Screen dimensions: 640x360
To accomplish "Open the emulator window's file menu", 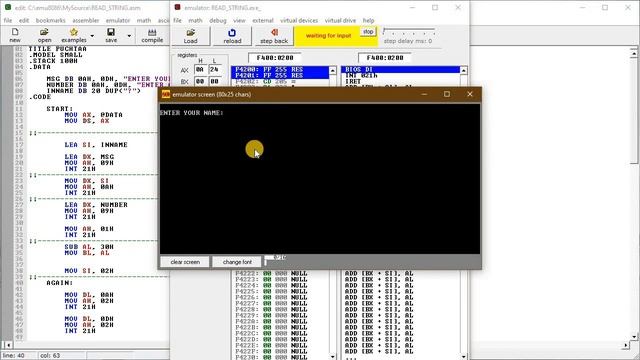I will coord(177,20).
